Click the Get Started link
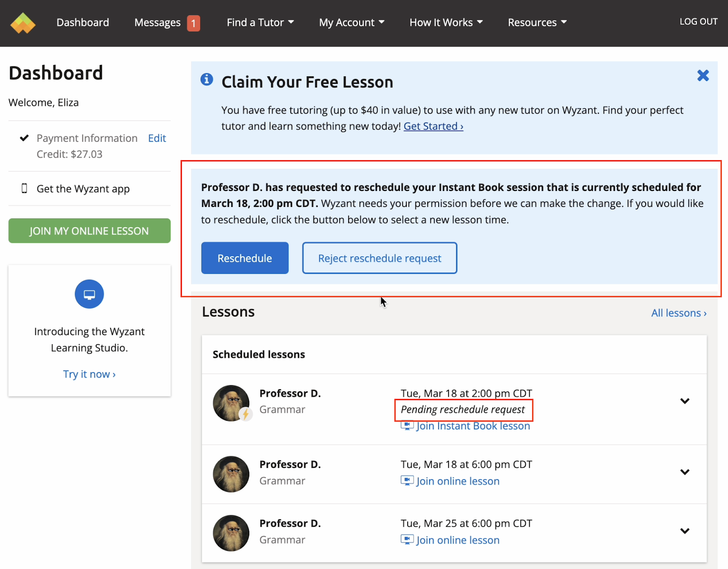This screenshot has height=569, width=728. [433, 126]
